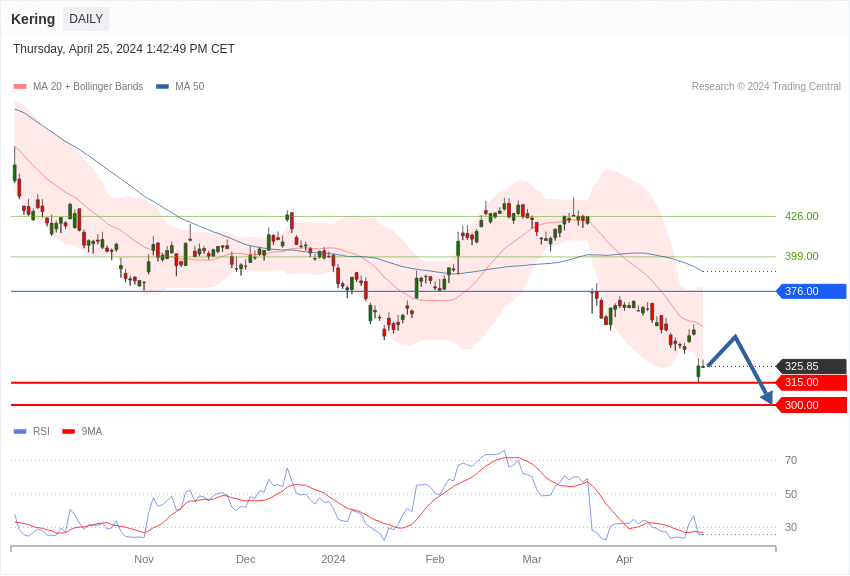Click the 426.00 resistance level label
The height and width of the screenshot is (576, 850).
801,216
